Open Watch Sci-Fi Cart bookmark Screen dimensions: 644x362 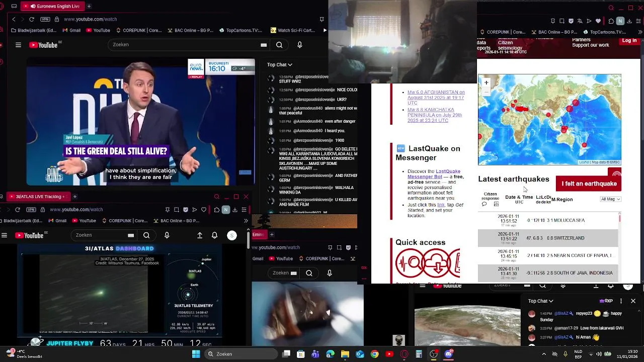coord(292,30)
